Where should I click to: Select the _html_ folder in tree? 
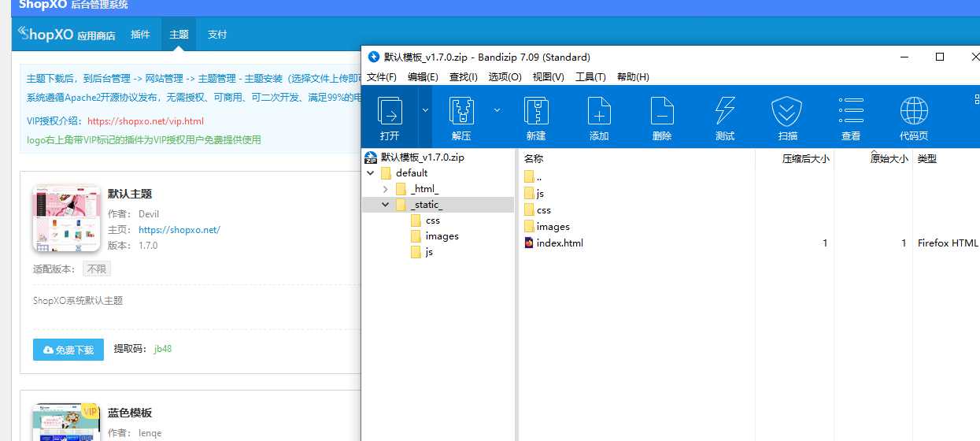(x=424, y=189)
